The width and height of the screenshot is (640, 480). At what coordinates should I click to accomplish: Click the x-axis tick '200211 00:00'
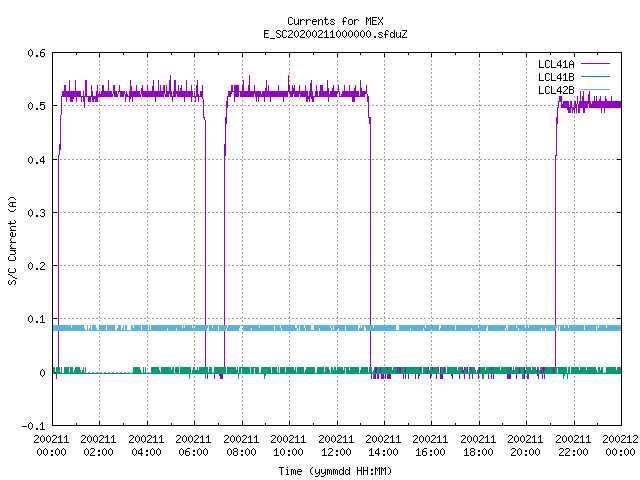click(x=51, y=446)
